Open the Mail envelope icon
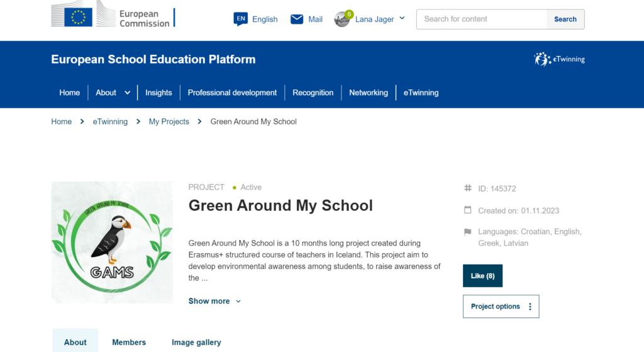Image resolution: width=644 pixels, height=352 pixels. (x=297, y=19)
